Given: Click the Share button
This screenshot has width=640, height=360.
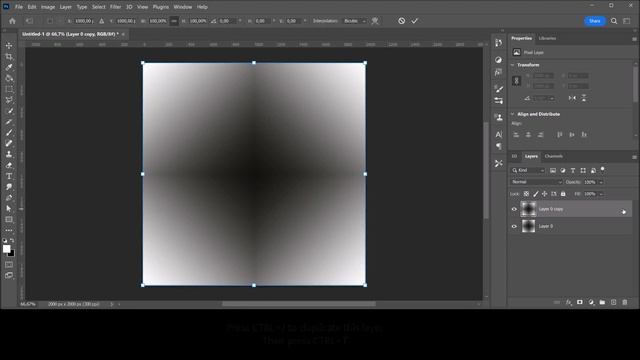Looking at the screenshot, I should click(595, 21).
